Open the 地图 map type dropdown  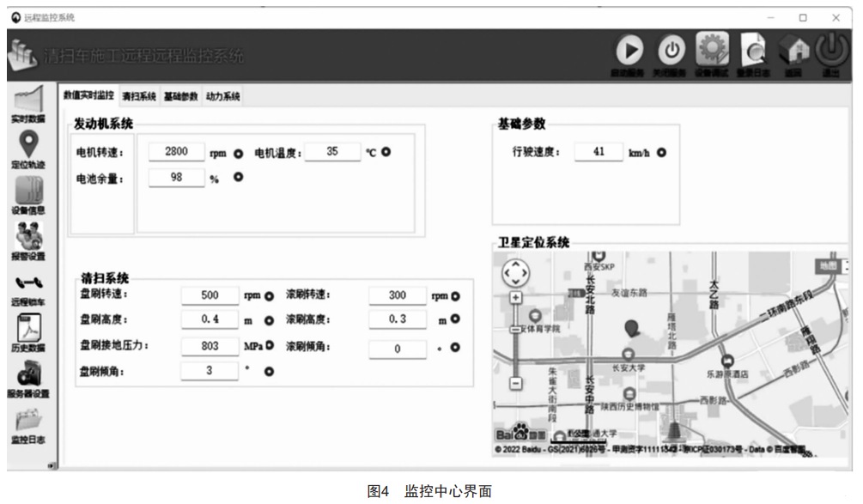[x=828, y=266]
